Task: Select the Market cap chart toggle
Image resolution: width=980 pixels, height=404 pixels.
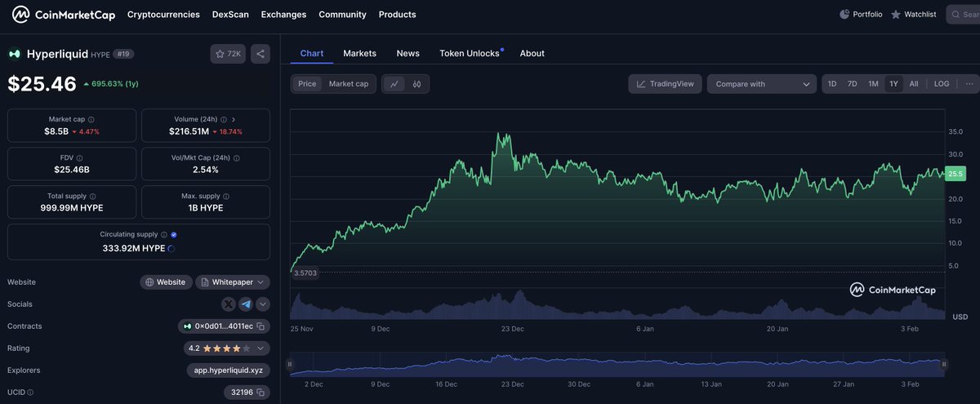Action: (349, 84)
